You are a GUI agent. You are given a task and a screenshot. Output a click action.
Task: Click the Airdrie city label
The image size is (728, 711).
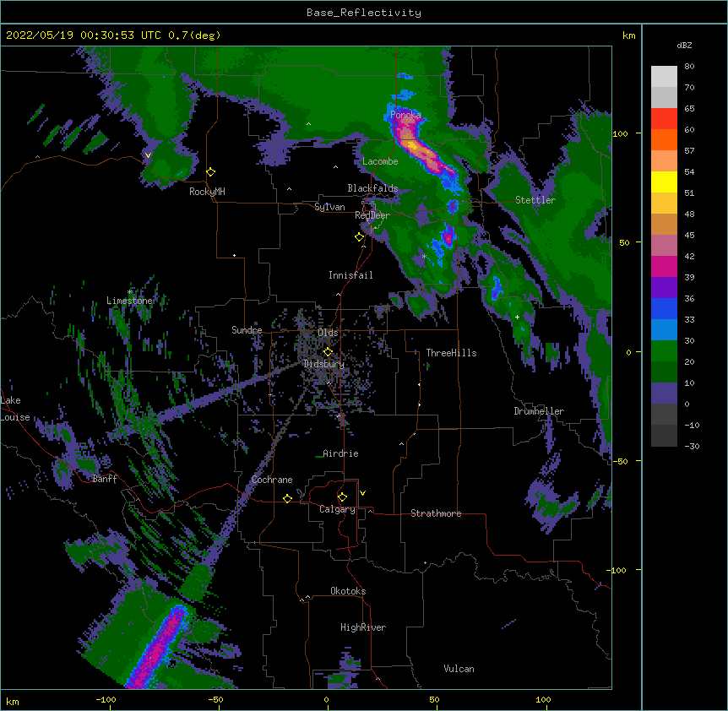(x=341, y=453)
